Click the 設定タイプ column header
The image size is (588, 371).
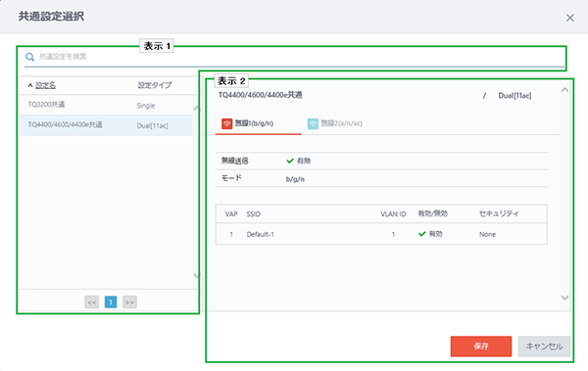tap(155, 85)
